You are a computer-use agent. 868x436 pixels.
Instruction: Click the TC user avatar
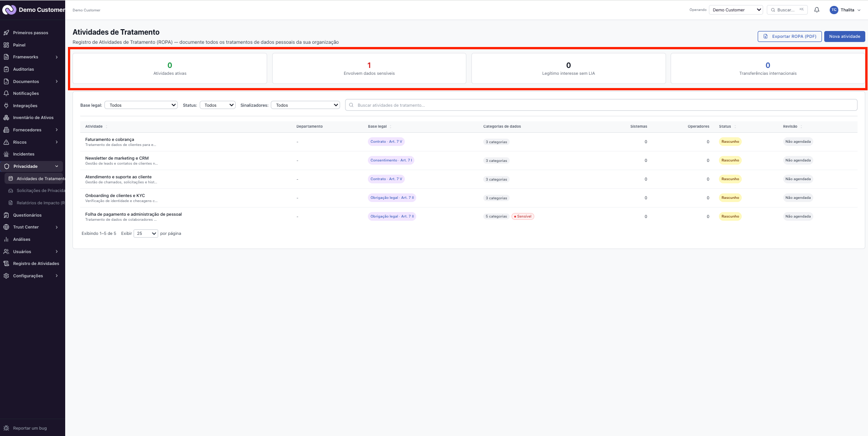(x=834, y=10)
